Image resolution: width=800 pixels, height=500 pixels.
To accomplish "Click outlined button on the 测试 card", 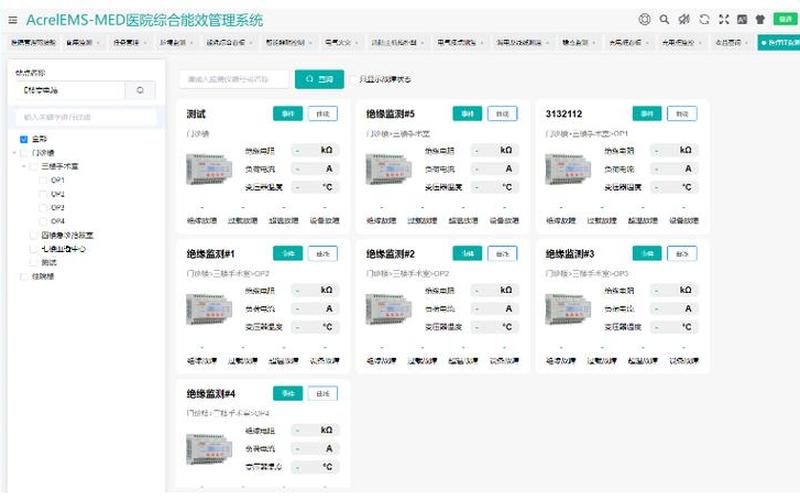I will point(322,113).
